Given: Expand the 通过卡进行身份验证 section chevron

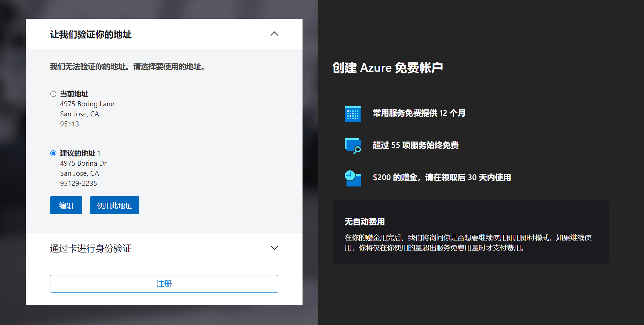Looking at the screenshot, I should (x=274, y=248).
